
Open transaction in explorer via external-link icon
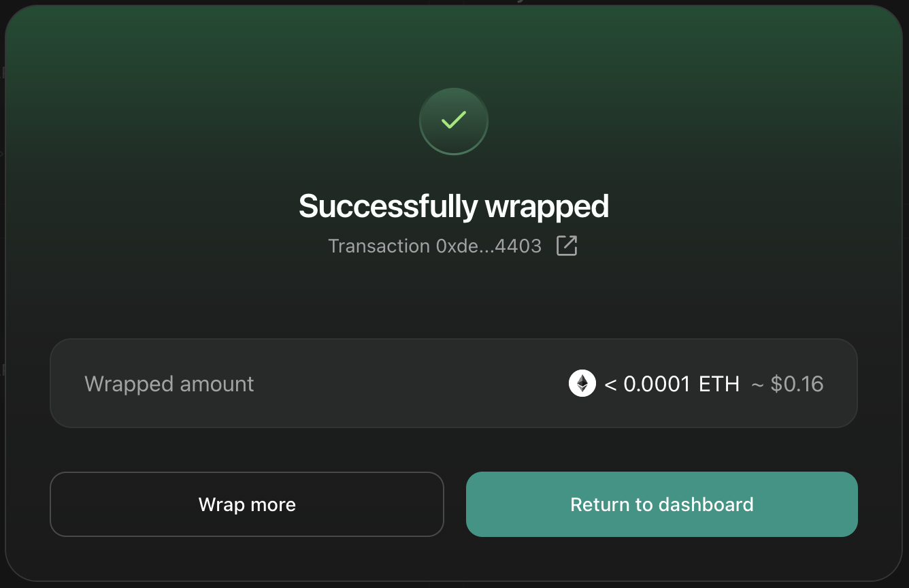pyautogui.click(x=567, y=246)
